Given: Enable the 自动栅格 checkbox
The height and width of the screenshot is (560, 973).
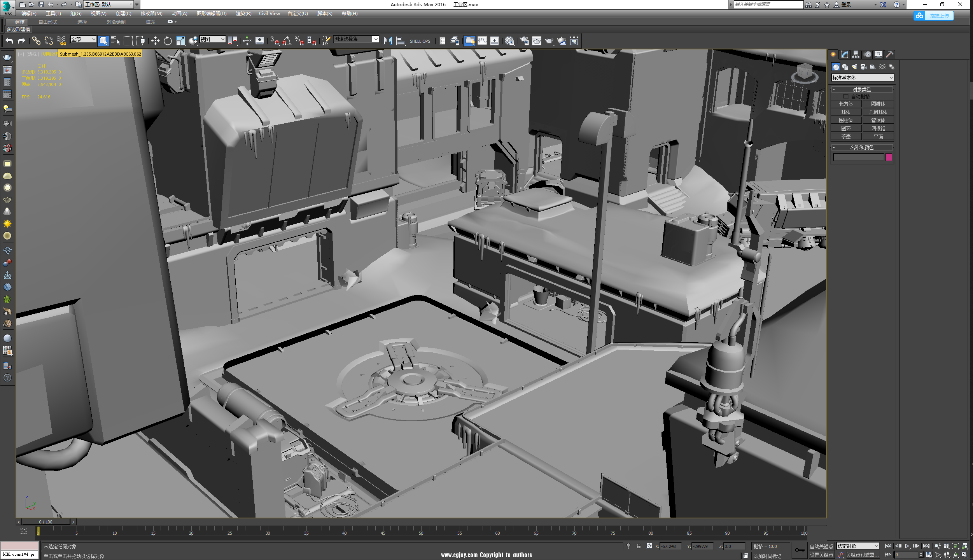Looking at the screenshot, I should click(846, 96).
